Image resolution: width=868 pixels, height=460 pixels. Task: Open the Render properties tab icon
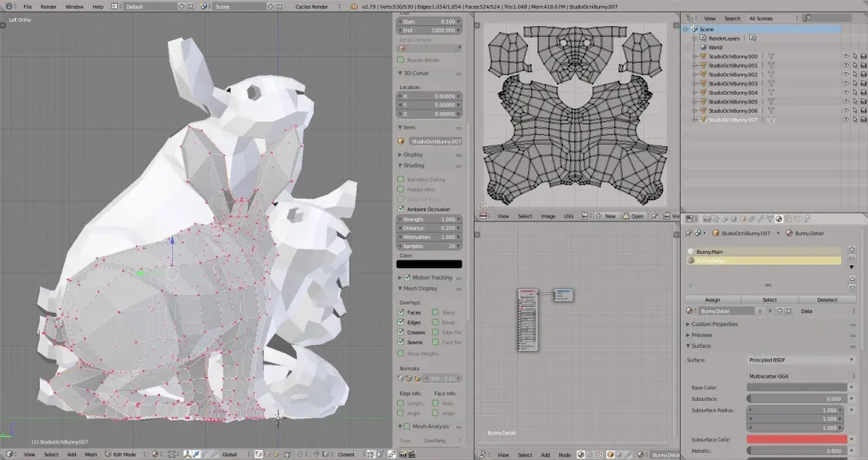click(707, 219)
